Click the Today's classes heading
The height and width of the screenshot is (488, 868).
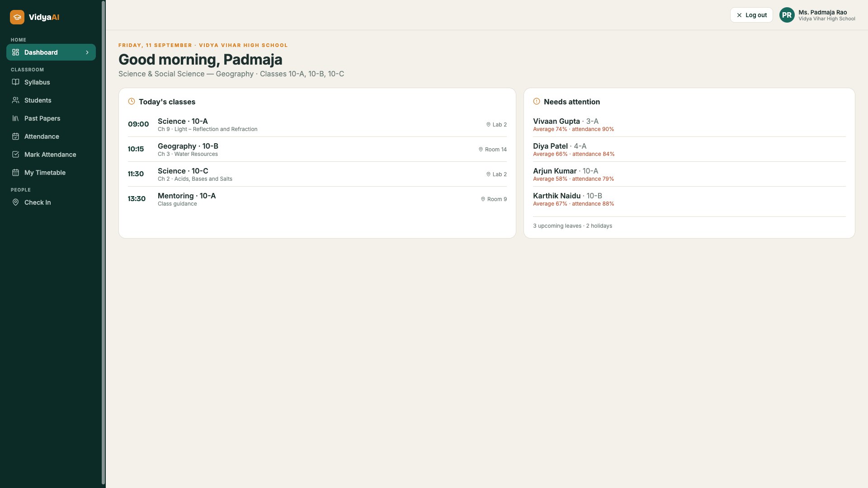click(167, 102)
